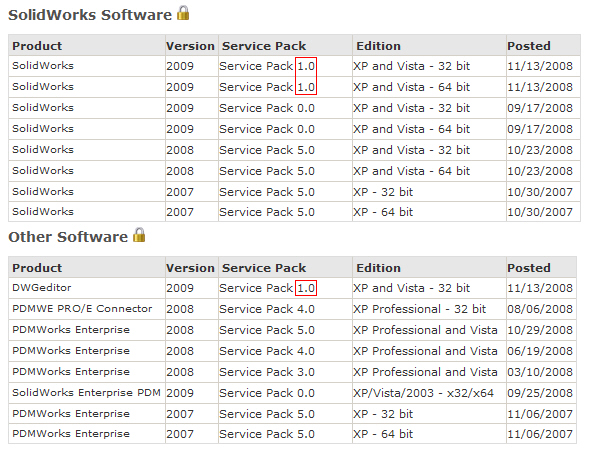Click 11/06/2007 date for PDMWorks XP 32 bit

tap(540, 414)
